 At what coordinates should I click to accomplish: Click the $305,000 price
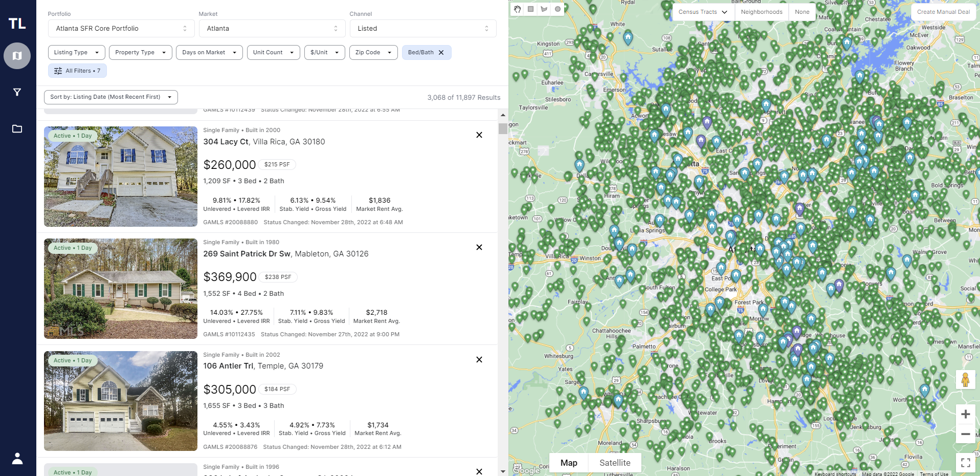pyautogui.click(x=230, y=390)
